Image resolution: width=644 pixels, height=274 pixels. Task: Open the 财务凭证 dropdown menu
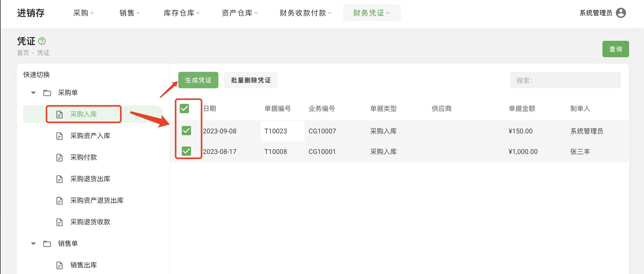(x=371, y=13)
